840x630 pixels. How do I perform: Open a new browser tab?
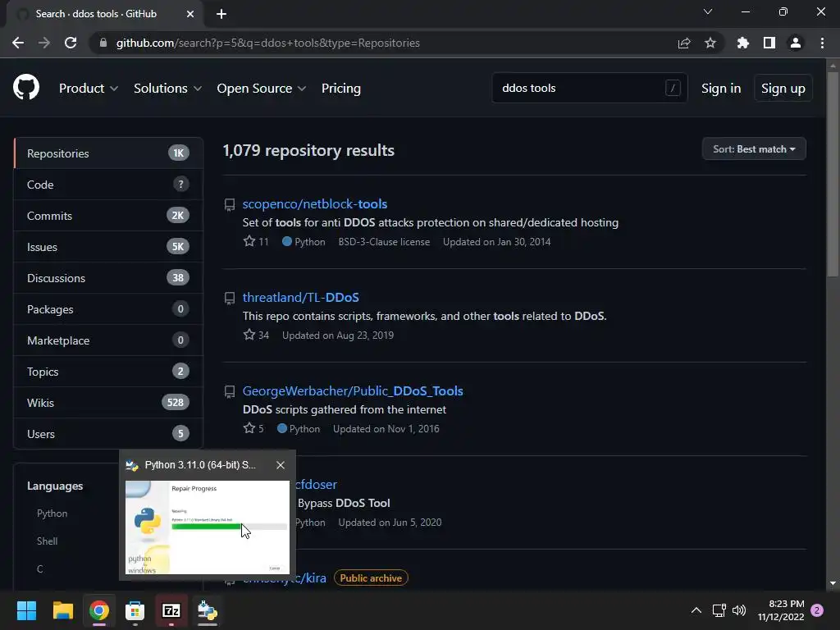click(x=221, y=14)
